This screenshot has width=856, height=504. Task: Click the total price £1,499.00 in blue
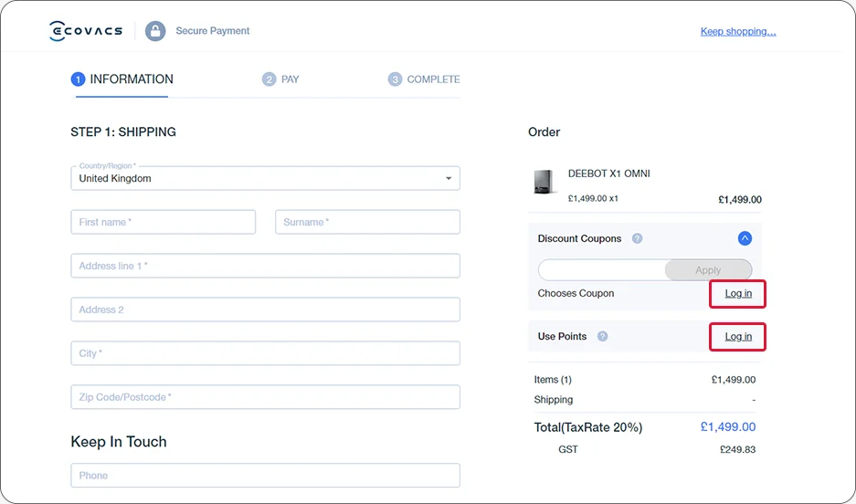(x=728, y=427)
